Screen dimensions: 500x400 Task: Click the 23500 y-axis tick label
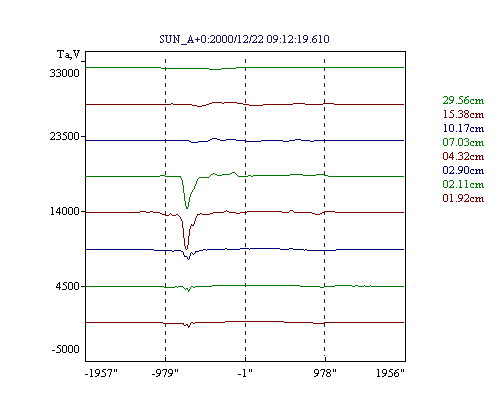click(64, 136)
